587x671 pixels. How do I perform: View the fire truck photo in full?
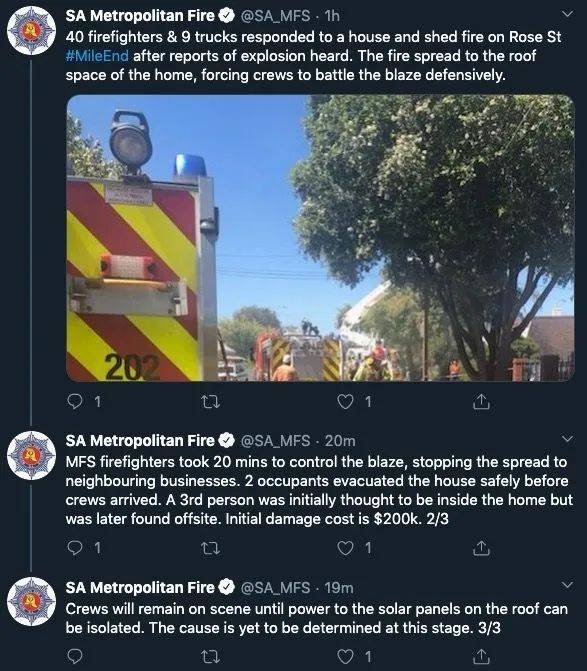coord(320,238)
